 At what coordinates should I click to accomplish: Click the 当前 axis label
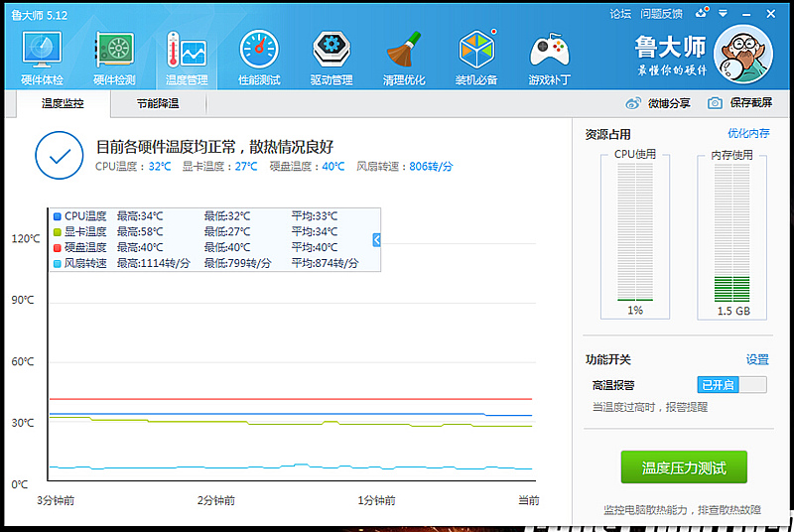(529, 500)
